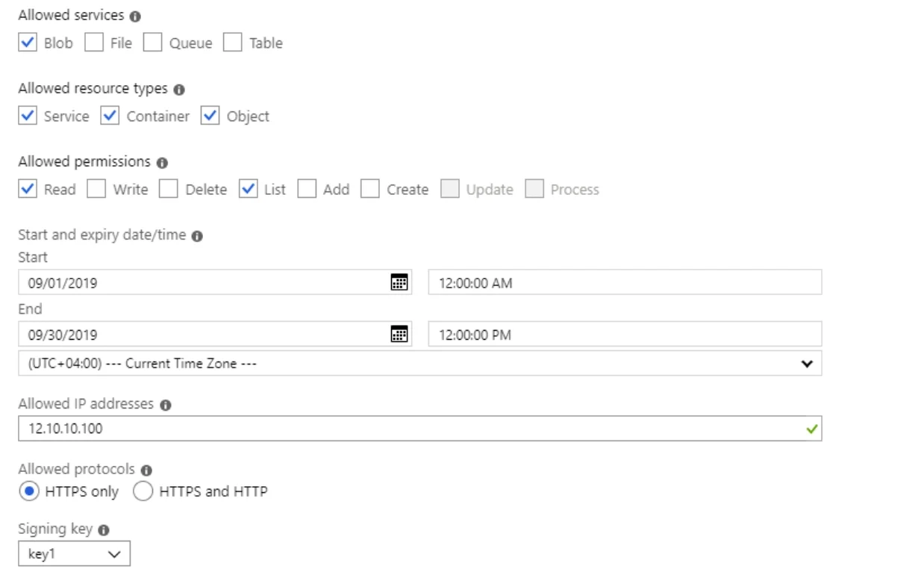Image resolution: width=924 pixels, height=578 pixels.
Task: Click the disabled Update permission checkbox
Action: [449, 189]
